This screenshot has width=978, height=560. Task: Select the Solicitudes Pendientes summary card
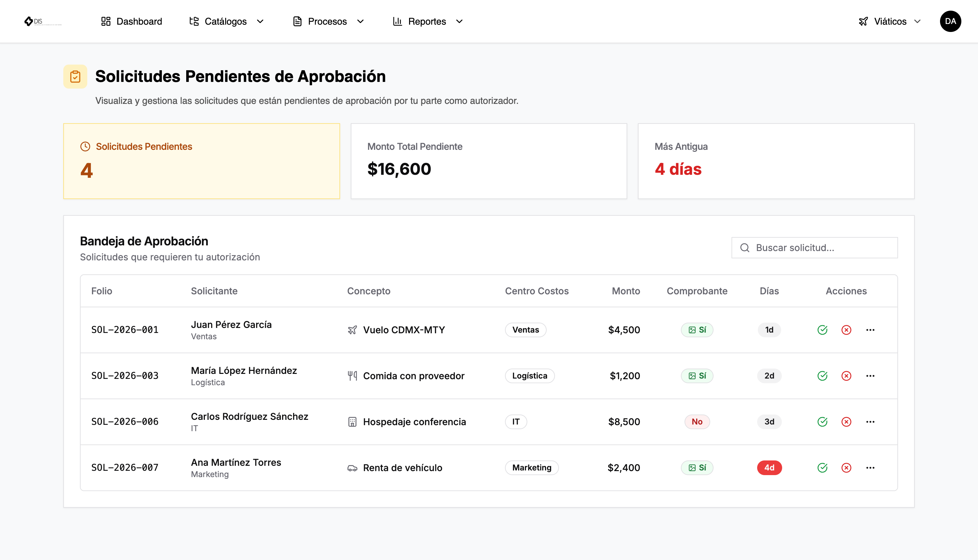(x=201, y=161)
